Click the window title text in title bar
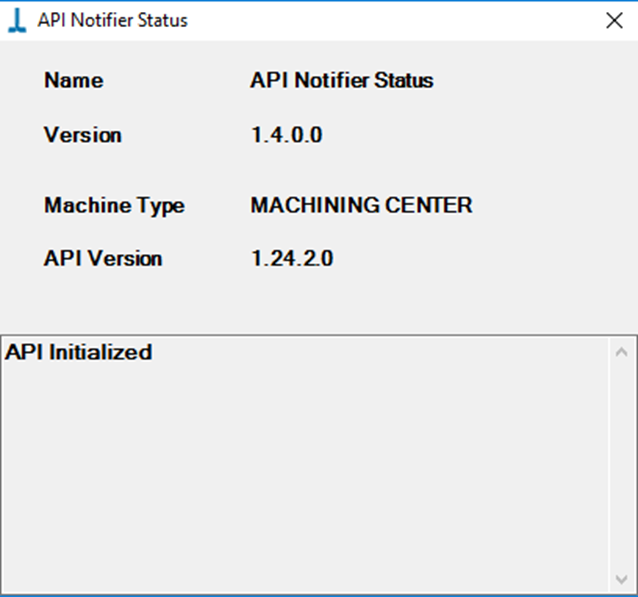638x597 pixels. pos(113,20)
